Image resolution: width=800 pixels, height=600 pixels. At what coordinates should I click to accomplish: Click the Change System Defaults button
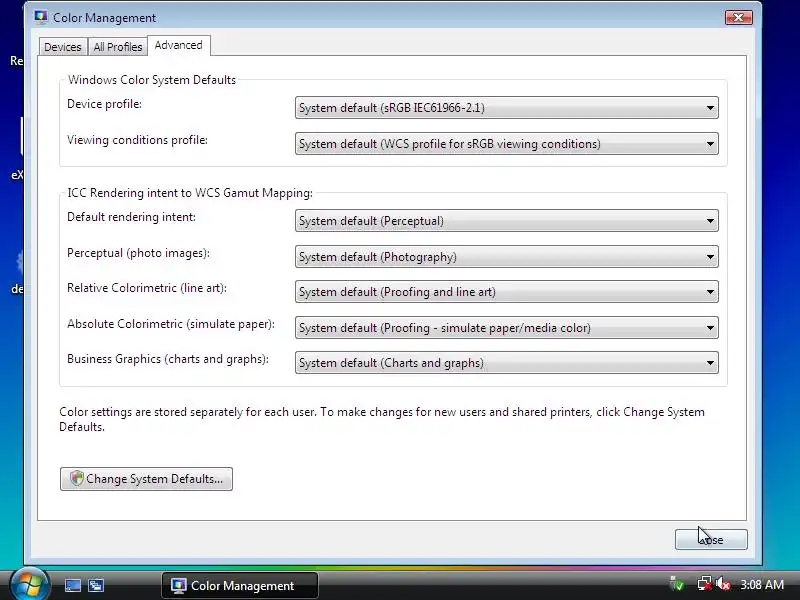[x=146, y=479]
